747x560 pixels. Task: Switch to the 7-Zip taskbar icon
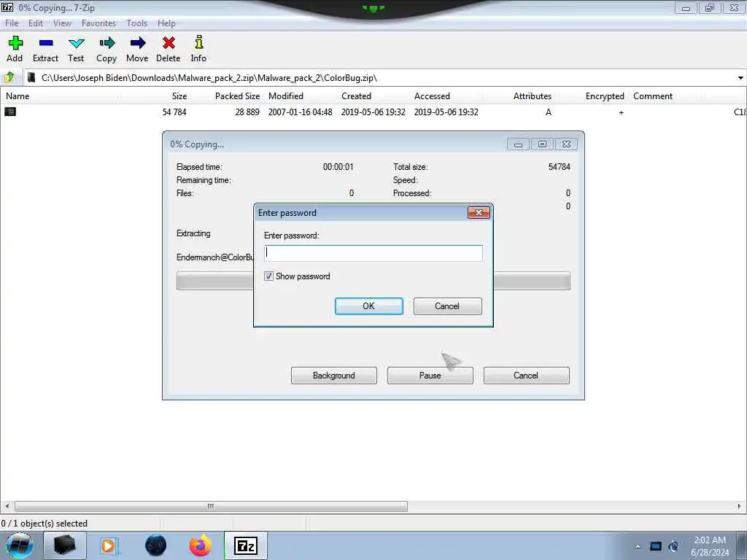[x=245, y=545]
